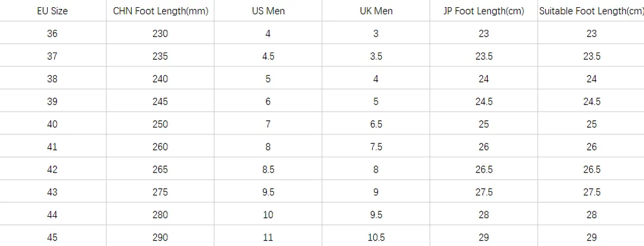The image size is (644, 246).
Task: Select the 235 CHN foot length cell
Action: tap(160, 56)
